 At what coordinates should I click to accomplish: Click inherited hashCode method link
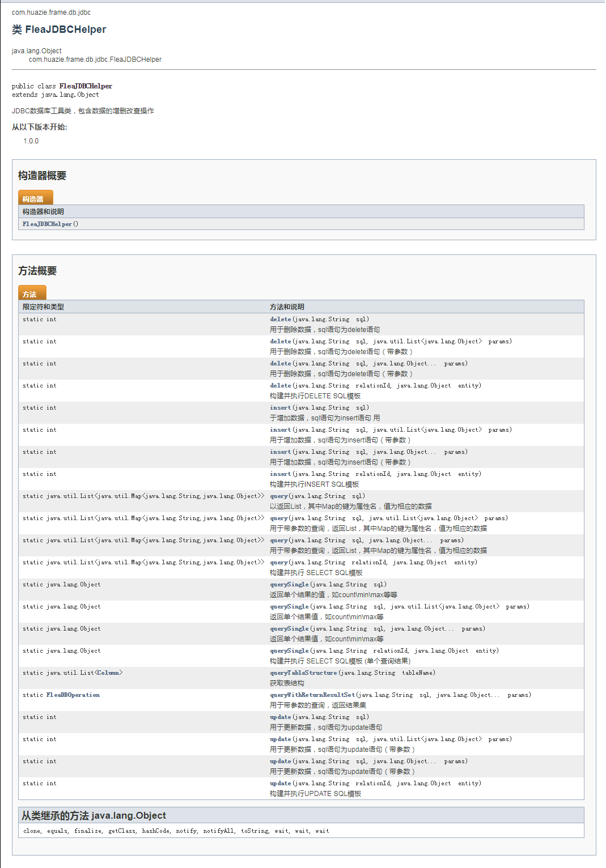155,831
